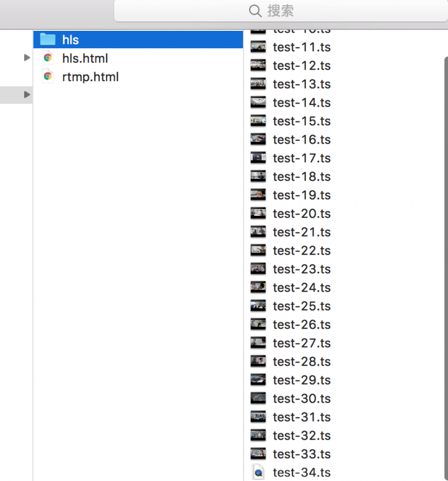Select the rtmp.html file name
Image resolution: width=448 pixels, height=481 pixels.
tap(90, 77)
